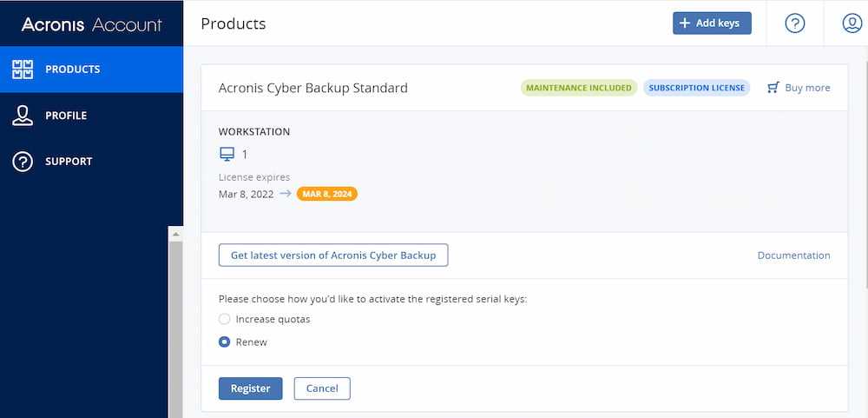Open the Documentation link
The width and height of the screenshot is (868, 418).
793,255
